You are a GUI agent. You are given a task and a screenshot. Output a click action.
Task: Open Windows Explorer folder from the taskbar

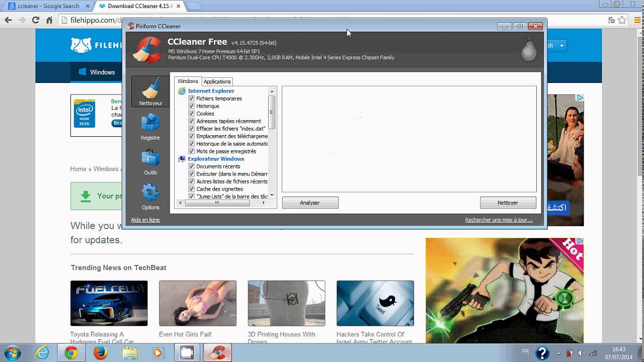[x=129, y=353]
